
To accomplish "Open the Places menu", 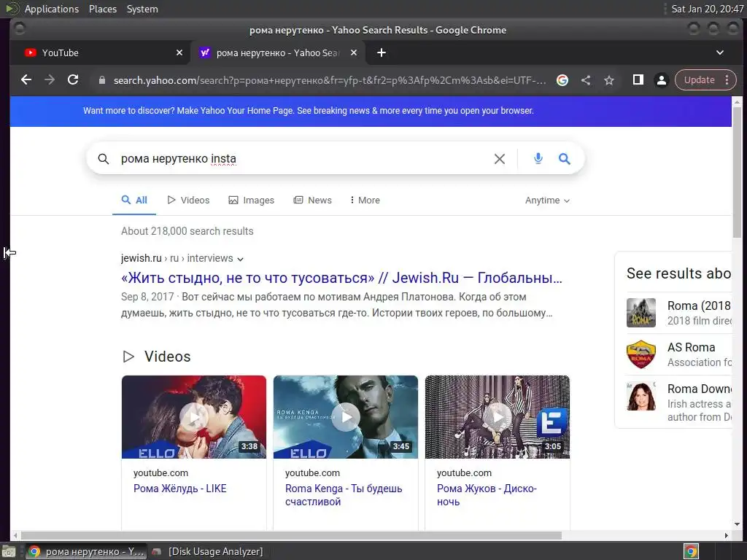I will pos(102,9).
